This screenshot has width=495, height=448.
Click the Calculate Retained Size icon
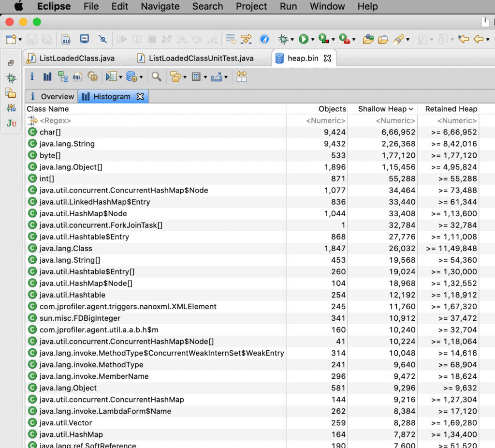point(196,76)
